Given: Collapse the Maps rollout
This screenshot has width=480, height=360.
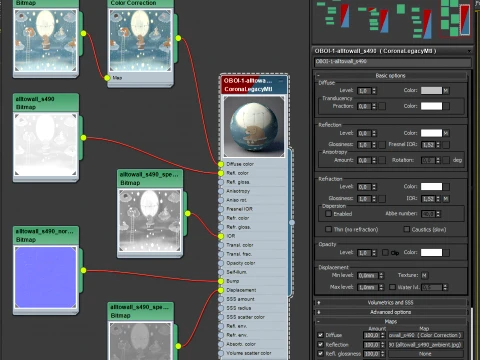Looking at the screenshot, I should [x=391, y=322].
